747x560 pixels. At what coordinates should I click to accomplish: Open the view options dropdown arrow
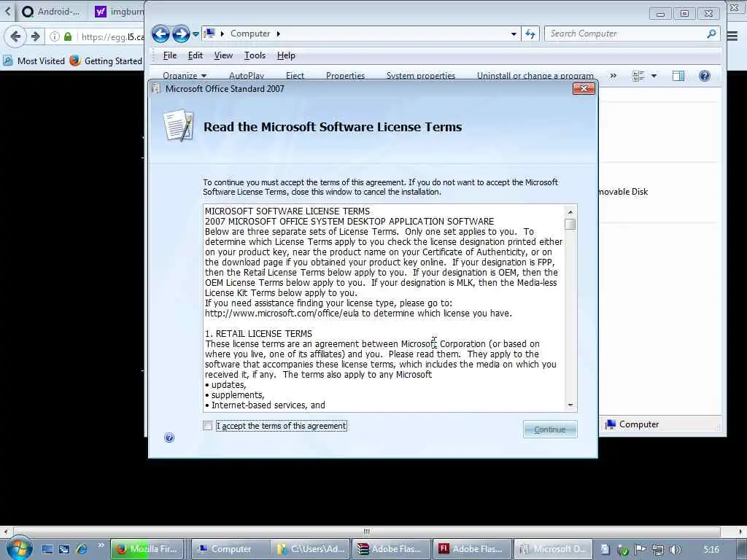[x=654, y=76]
